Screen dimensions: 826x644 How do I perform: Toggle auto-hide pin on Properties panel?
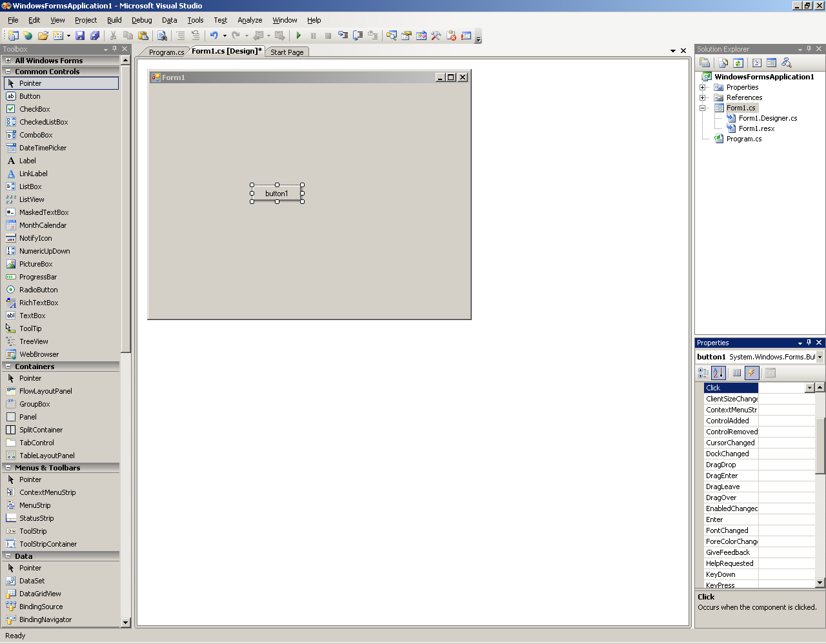(809, 343)
